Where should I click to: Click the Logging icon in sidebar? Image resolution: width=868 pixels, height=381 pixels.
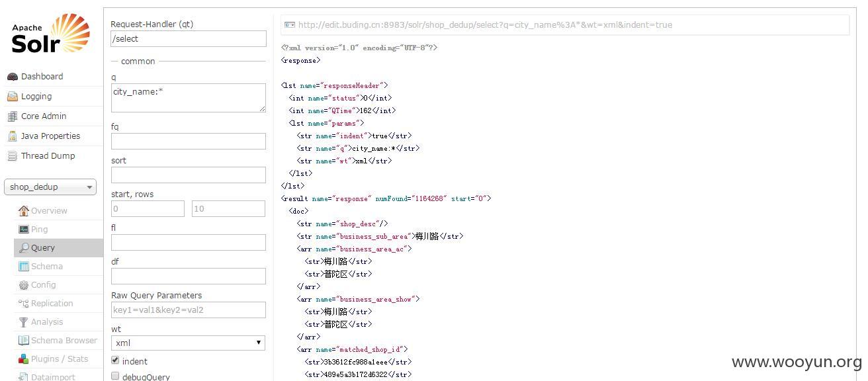pos(13,97)
